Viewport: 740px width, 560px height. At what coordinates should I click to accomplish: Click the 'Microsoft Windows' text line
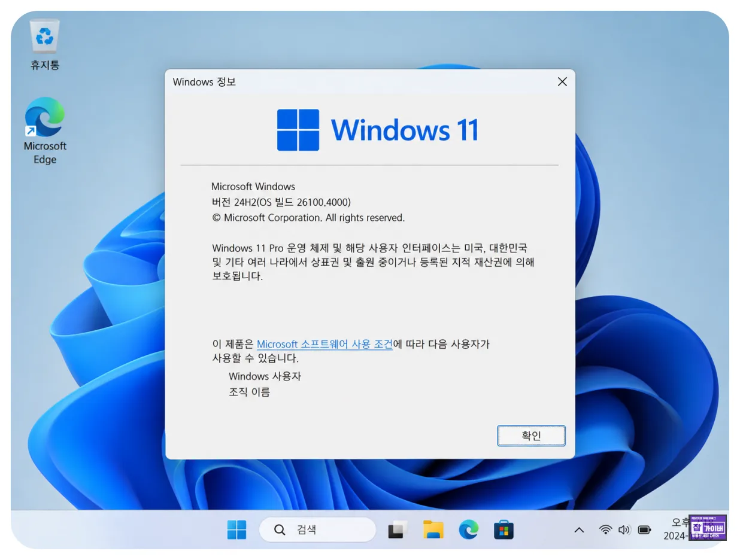253,187
